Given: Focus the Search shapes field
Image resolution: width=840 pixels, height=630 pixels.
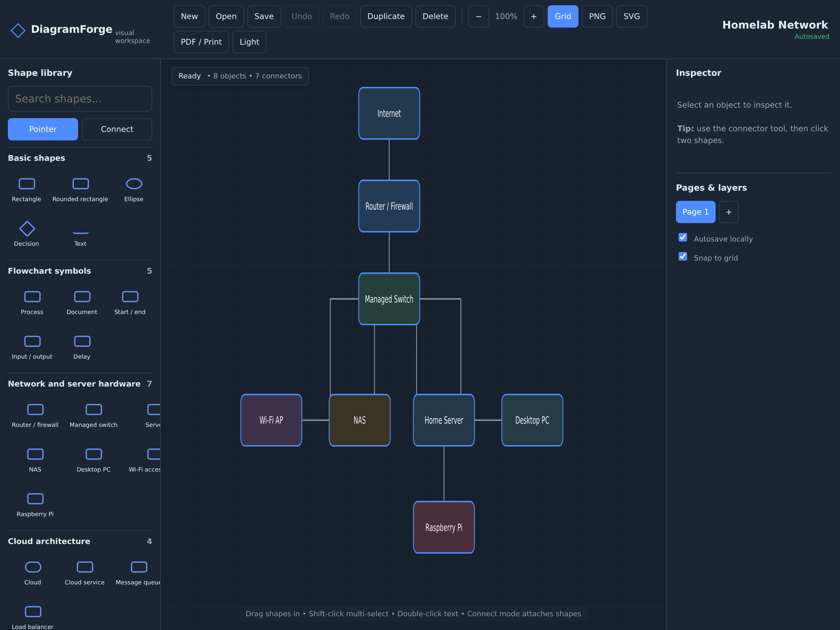Looking at the screenshot, I should tap(80, 99).
